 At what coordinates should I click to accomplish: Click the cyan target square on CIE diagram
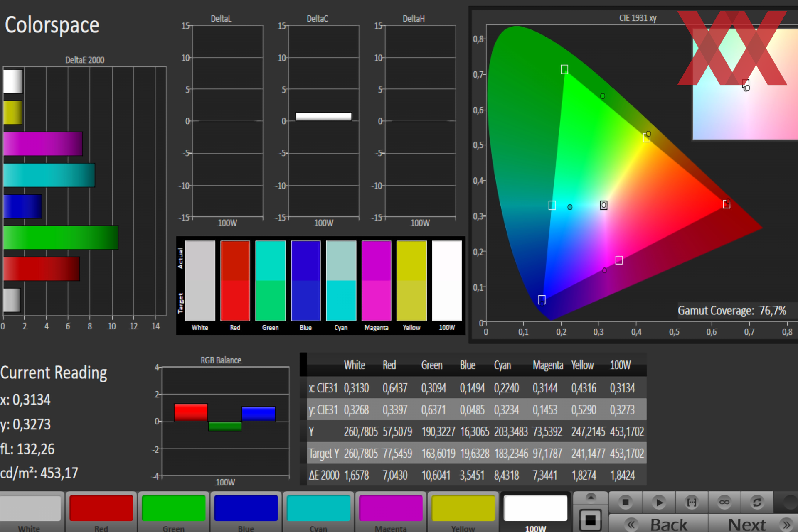552,205
